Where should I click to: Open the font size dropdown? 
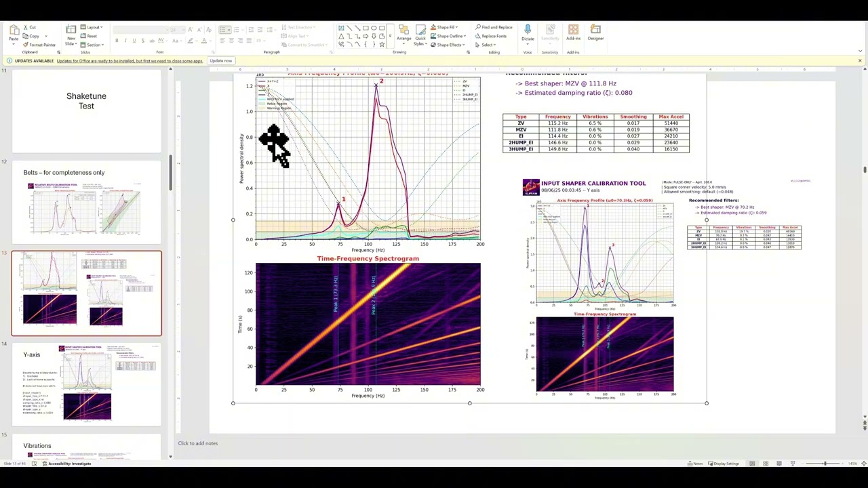click(178, 30)
